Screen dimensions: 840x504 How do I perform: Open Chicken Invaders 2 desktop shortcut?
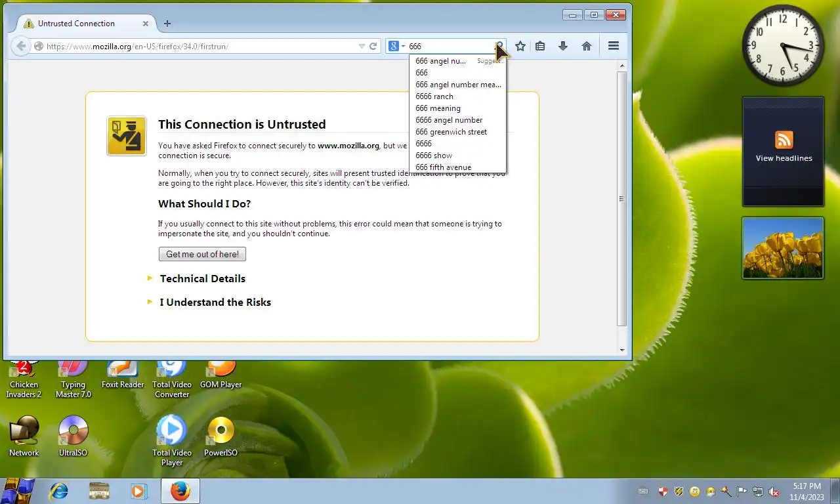[24, 379]
